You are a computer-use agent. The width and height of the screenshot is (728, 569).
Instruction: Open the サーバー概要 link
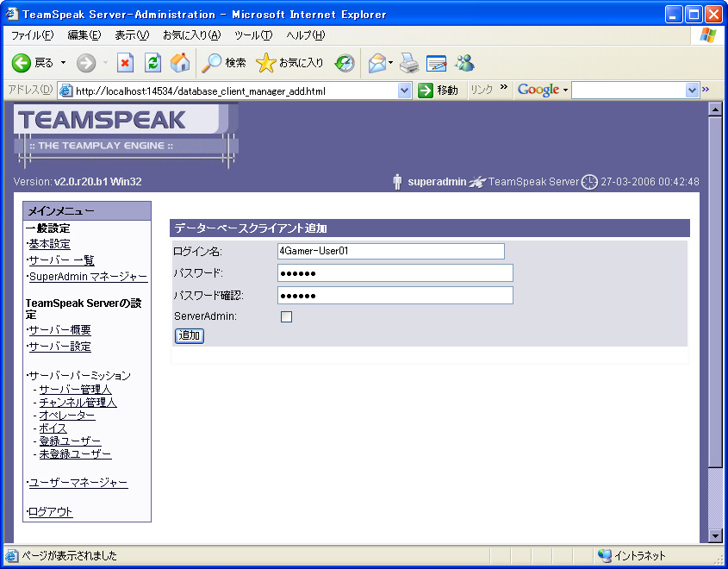(60, 330)
